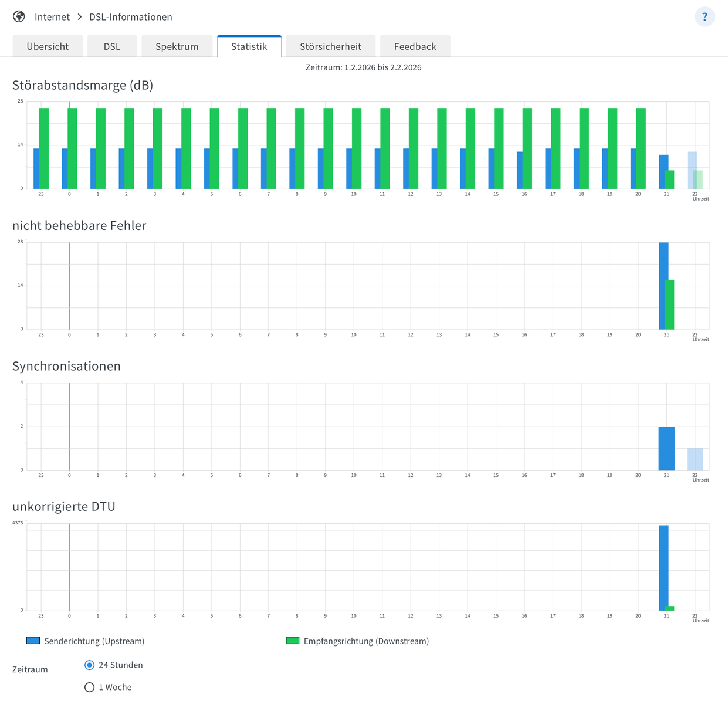Open the help question mark icon
This screenshot has height=704, width=728.
click(705, 17)
